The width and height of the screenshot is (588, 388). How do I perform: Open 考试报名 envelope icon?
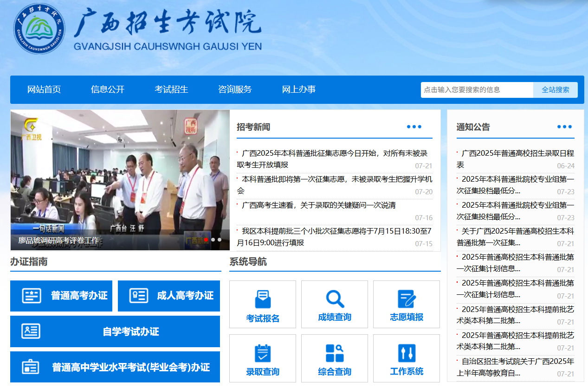point(263,299)
